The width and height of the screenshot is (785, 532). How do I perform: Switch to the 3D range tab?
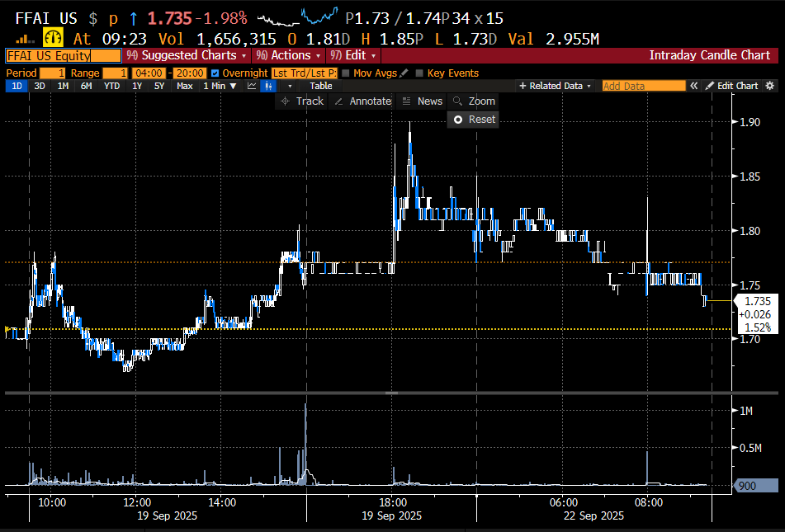(40, 86)
